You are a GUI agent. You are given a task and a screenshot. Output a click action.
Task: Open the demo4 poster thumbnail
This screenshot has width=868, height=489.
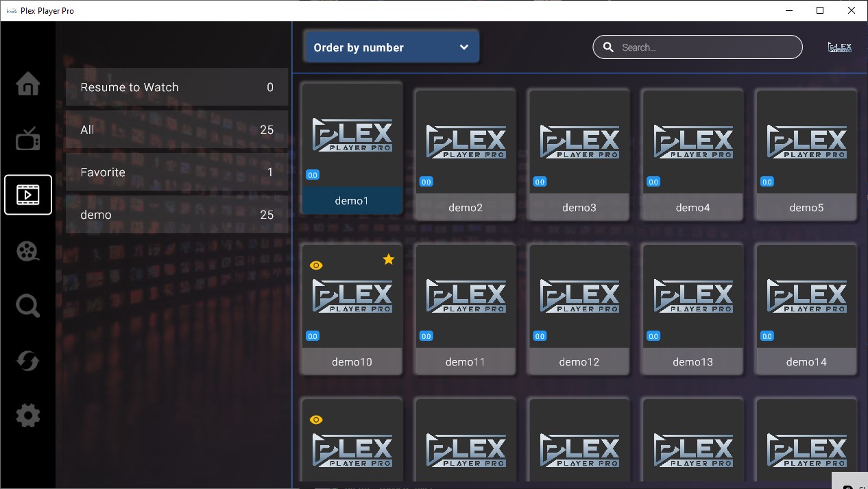693,142
